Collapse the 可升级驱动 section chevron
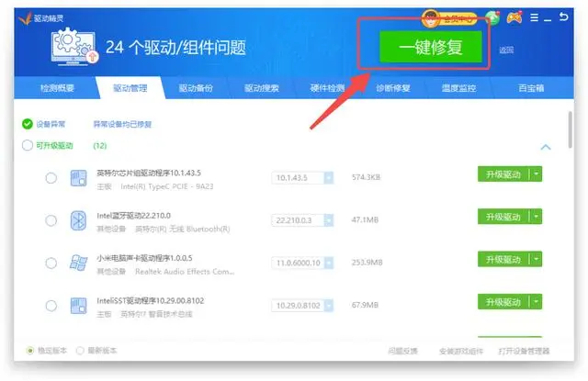Viewport: 588px width, 381px height. [x=546, y=147]
